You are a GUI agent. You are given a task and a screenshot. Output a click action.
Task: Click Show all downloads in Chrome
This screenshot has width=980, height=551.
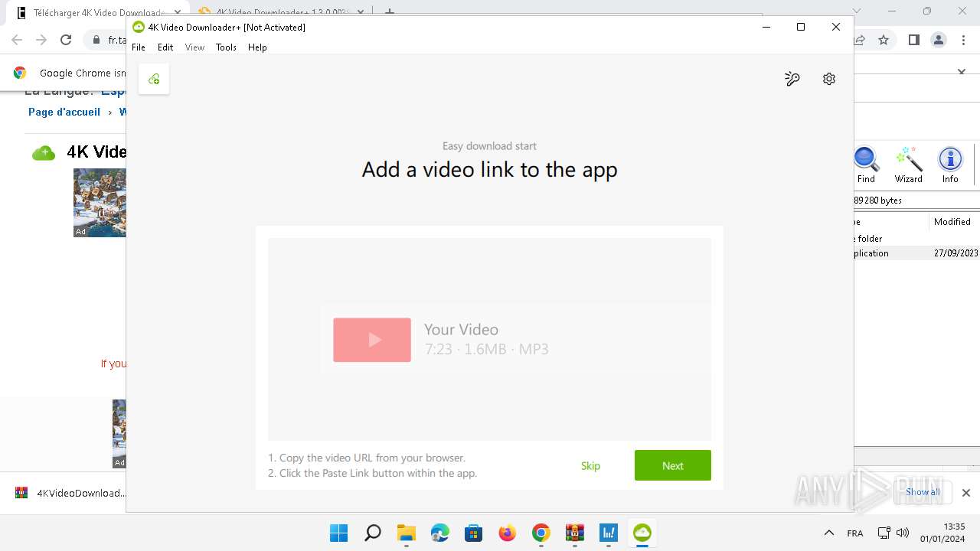click(x=923, y=492)
